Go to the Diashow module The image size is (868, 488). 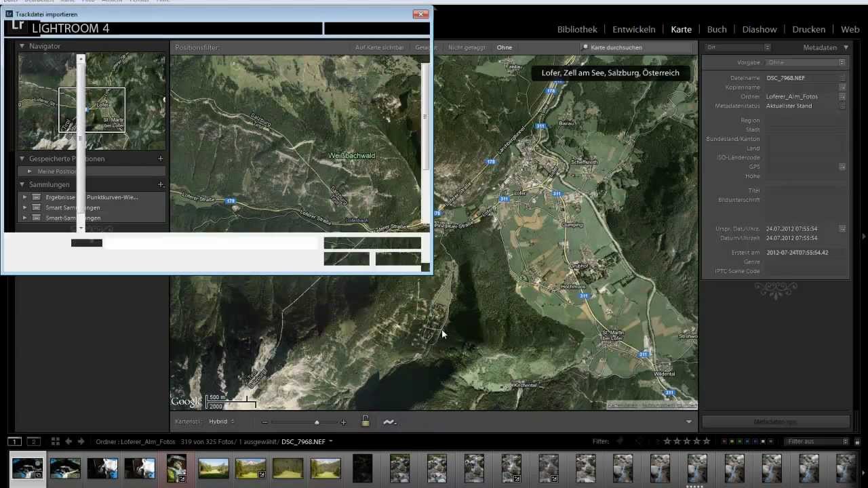pos(759,29)
